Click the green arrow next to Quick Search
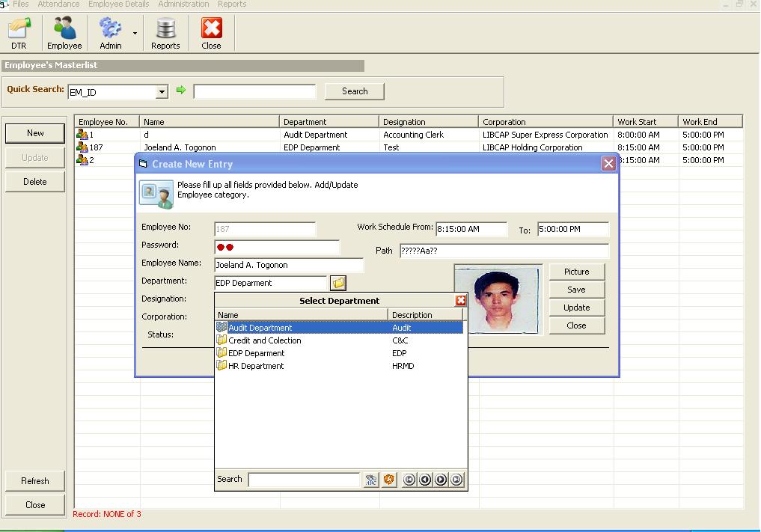Viewport: 761px width, 532px height. click(x=180, y=91)
